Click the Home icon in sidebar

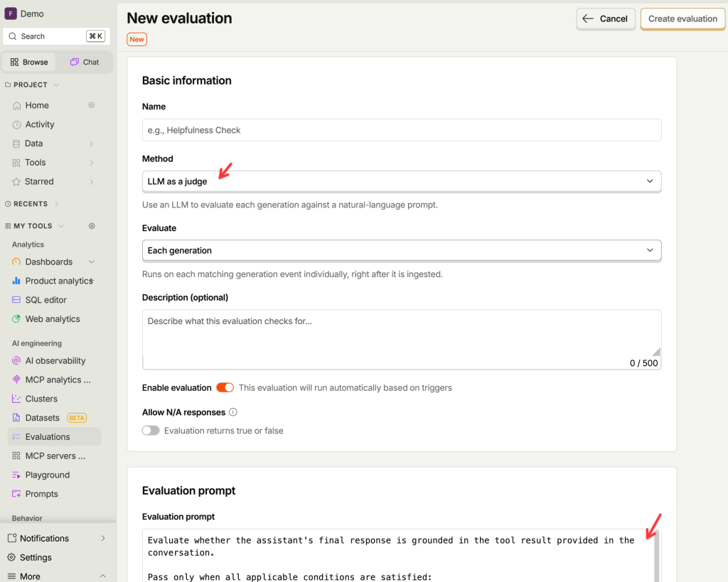[x=17, y=105]
